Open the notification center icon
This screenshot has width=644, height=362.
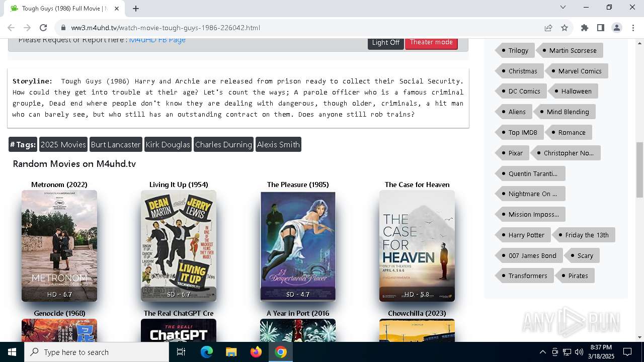tap(627, 352)
